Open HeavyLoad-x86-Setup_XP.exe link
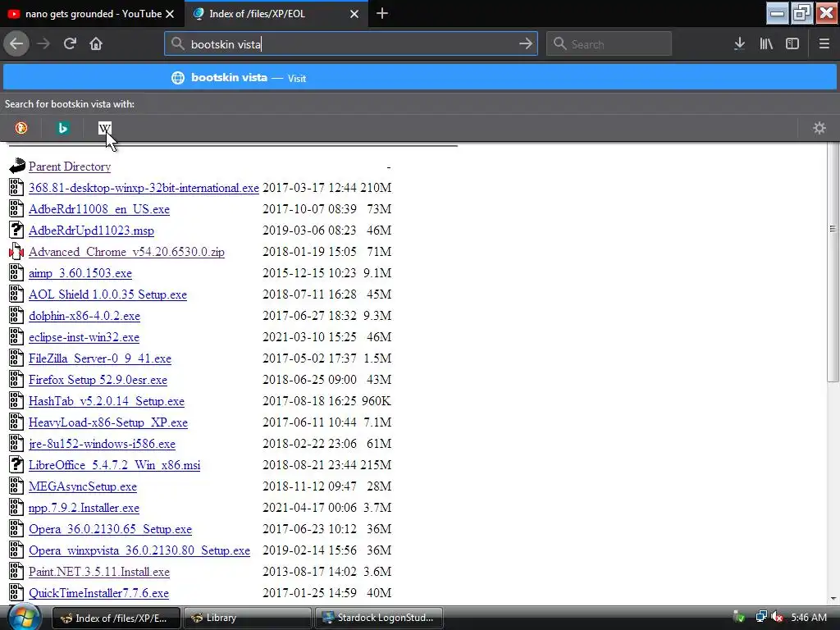This screenshot has width=840, height=630. pos(108,422)
